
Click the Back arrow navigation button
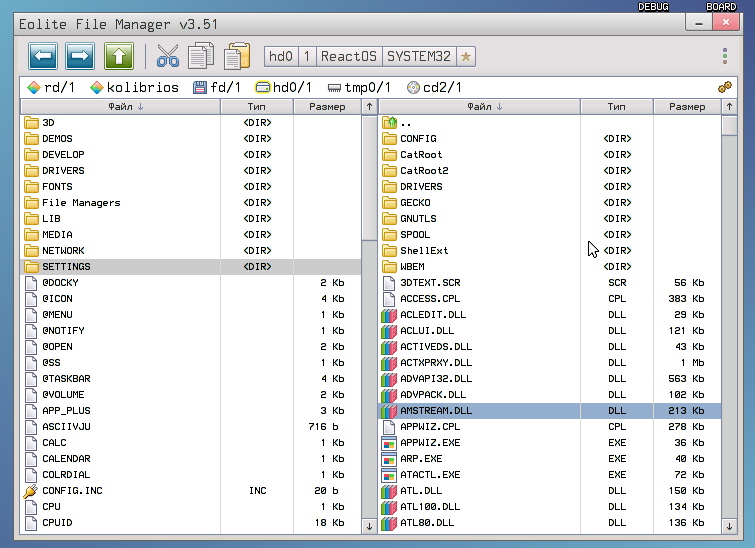click(x=46, y=56)
